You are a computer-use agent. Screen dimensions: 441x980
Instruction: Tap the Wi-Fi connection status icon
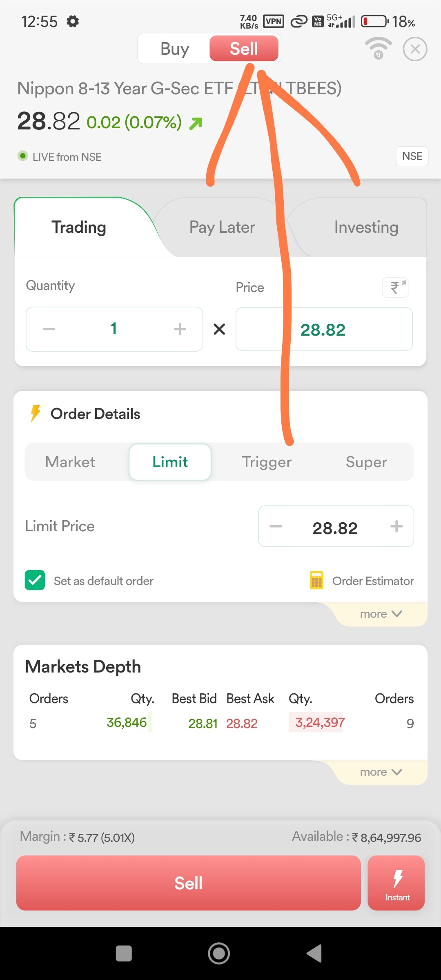tap(378, 48)
